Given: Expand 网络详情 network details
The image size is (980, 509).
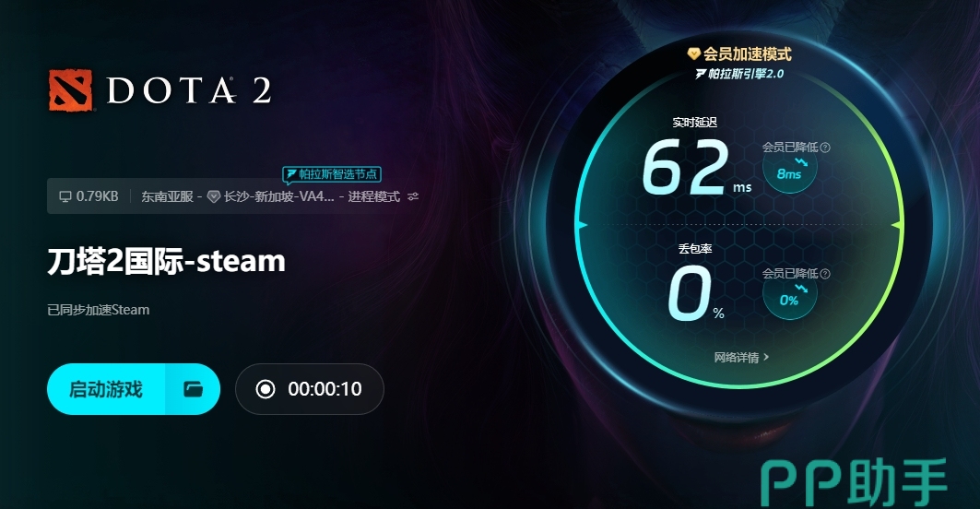Looking at the screenshot, I should pos(741,357).
